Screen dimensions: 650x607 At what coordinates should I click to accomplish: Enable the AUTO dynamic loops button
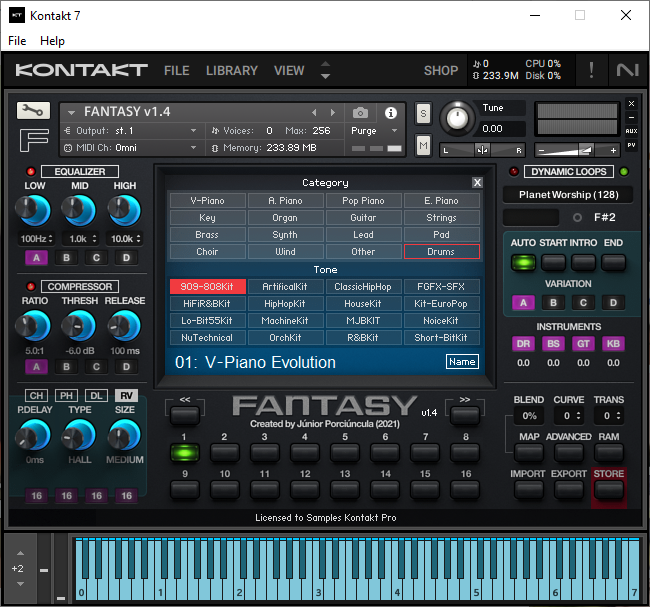pyautogui.click(x=523, y=262)
